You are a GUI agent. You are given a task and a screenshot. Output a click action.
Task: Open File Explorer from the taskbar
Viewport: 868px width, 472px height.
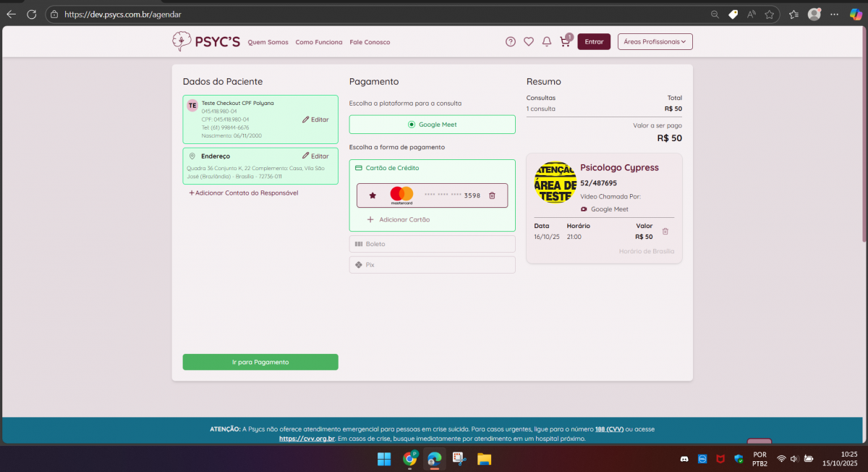pos(484,459)
